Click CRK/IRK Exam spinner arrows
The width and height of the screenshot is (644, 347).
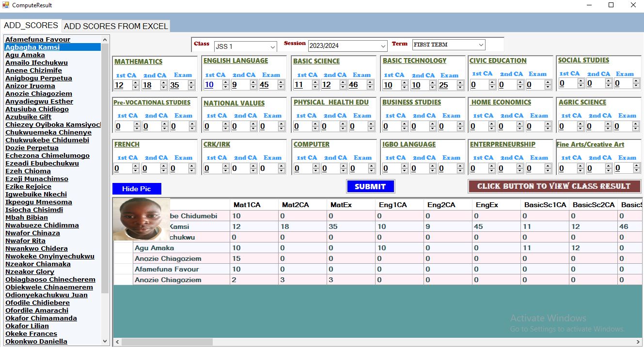click(x=282, y=168)
